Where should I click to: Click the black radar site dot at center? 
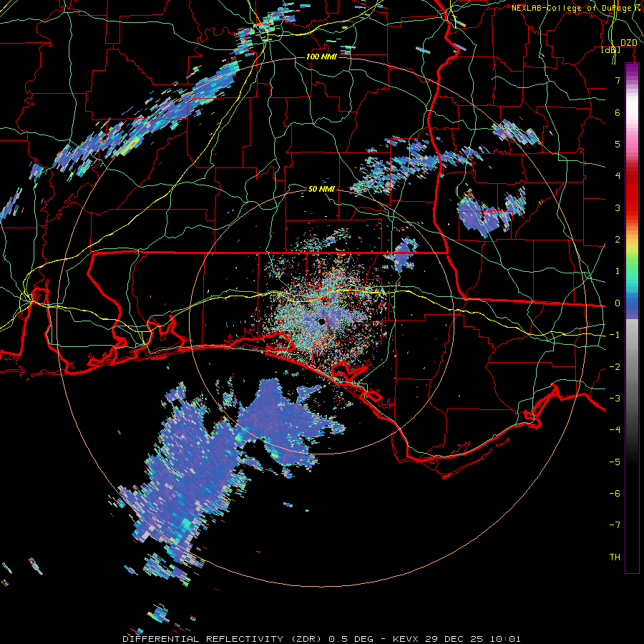click(x=322, y=322)
